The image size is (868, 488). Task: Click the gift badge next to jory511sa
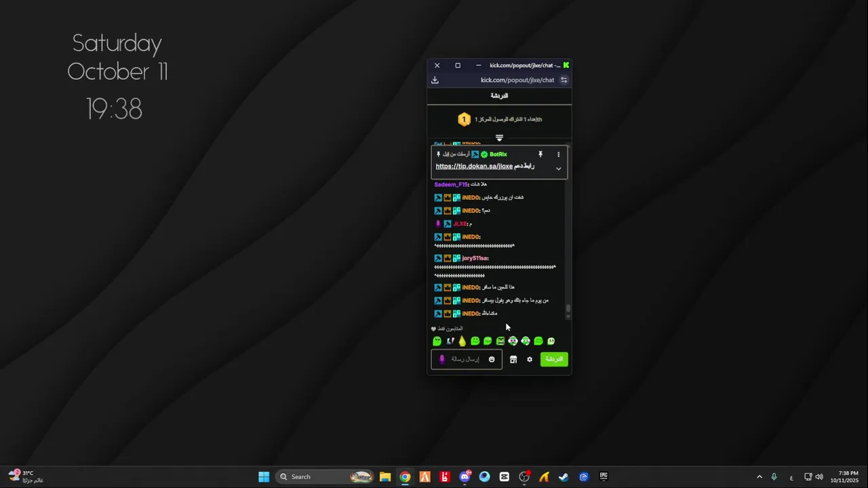pos(457,258)
